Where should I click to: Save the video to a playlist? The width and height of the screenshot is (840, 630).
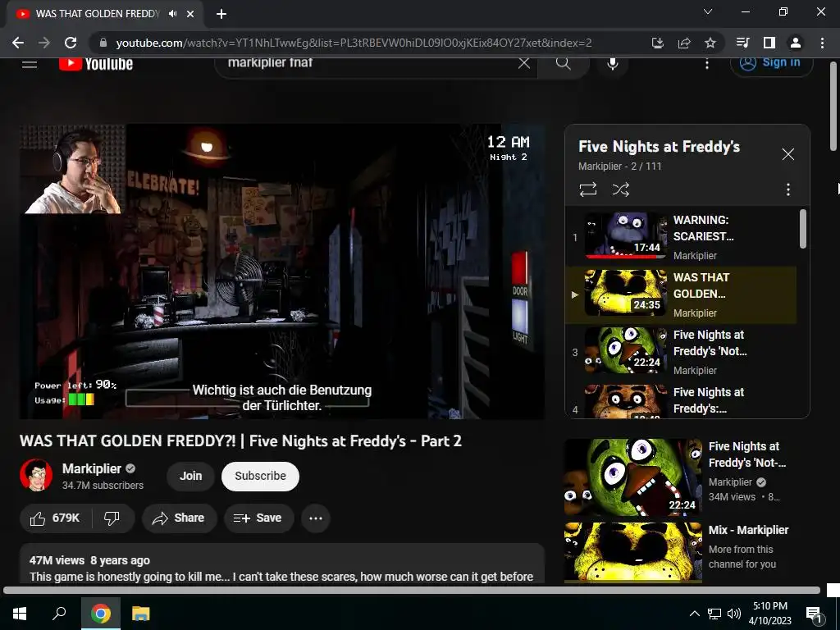pos(258,518)
